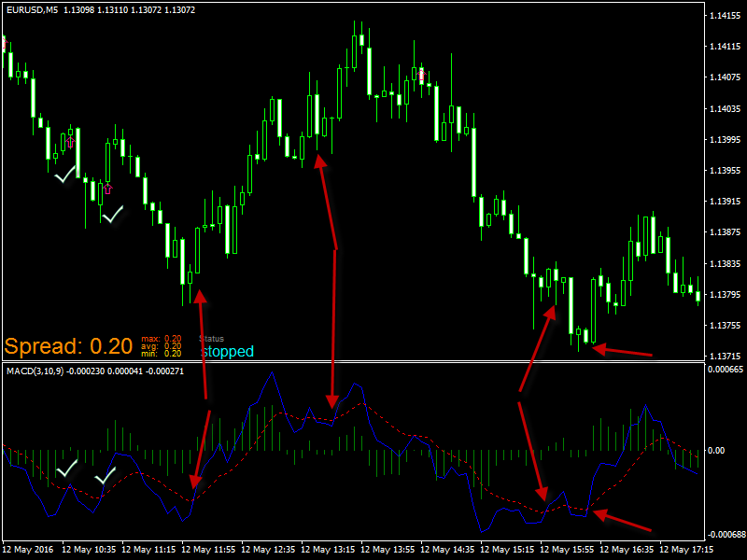
Task: Click the 12 May 10:35 time label
Action: point(89,550)
